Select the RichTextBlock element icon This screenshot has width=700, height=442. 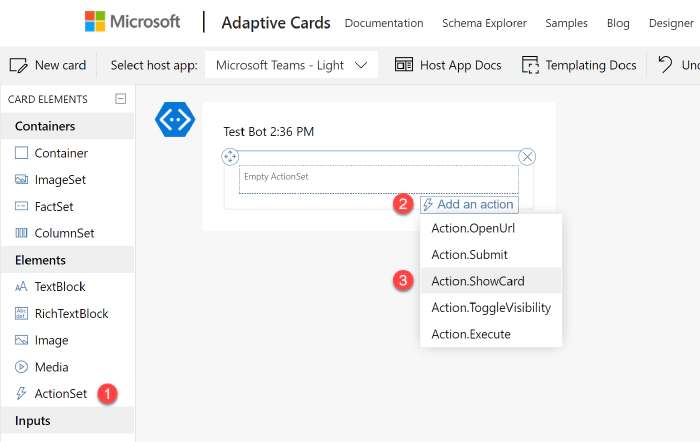click(22, 313)
